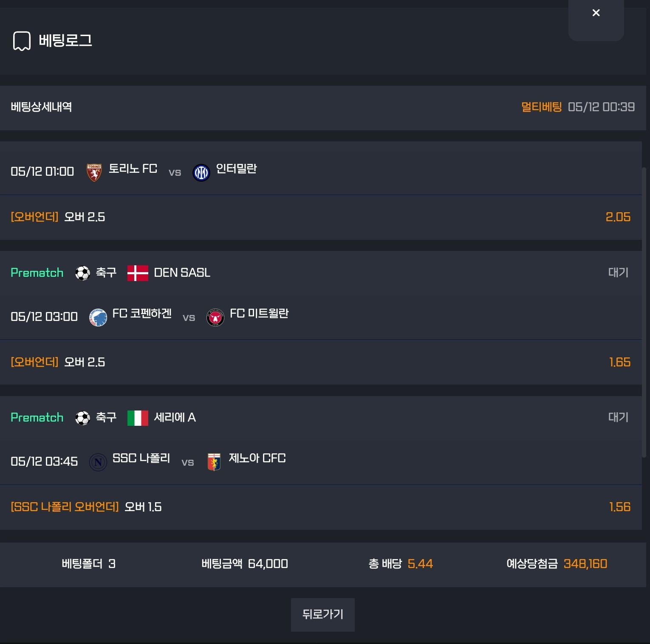Click the 뒤로가기 back button
The height and width of the screenshot is (644, 650).
coord(323,615)
